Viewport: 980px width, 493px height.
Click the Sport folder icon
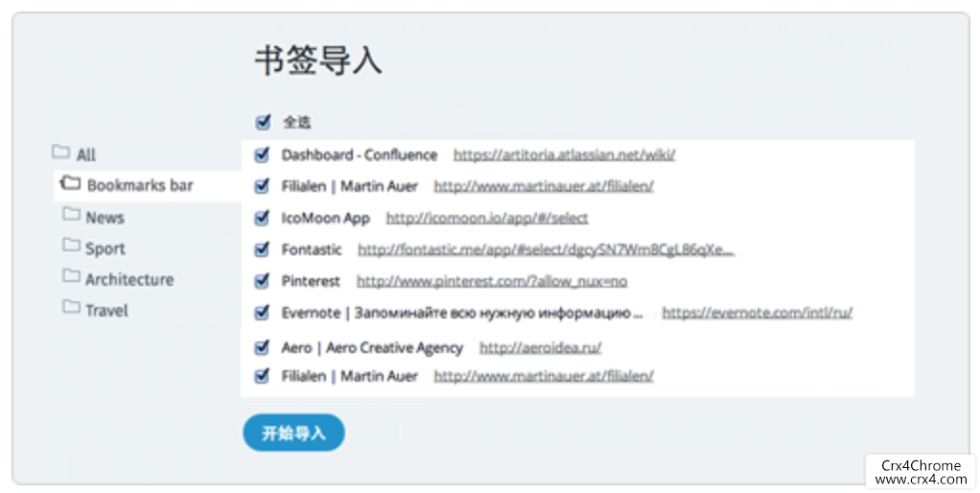point(71,246)
